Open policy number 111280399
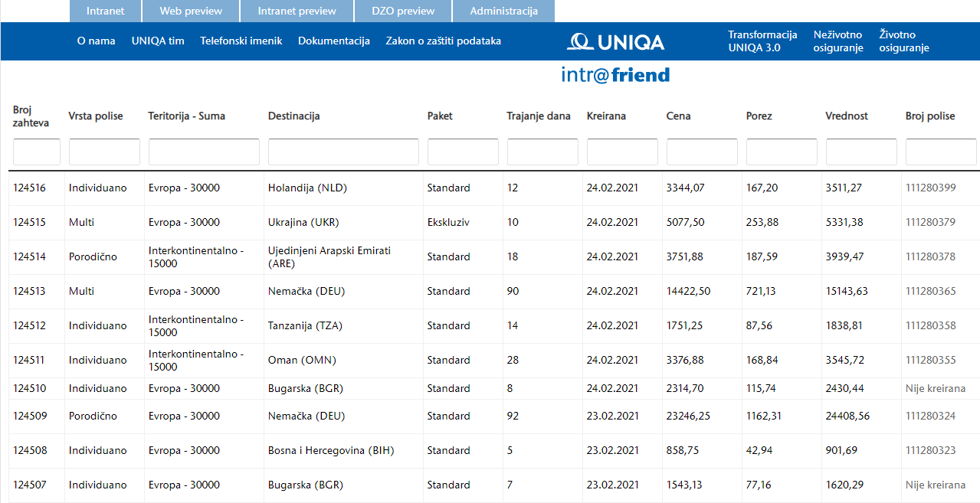980x503 pixels. [x=930, y=188]
